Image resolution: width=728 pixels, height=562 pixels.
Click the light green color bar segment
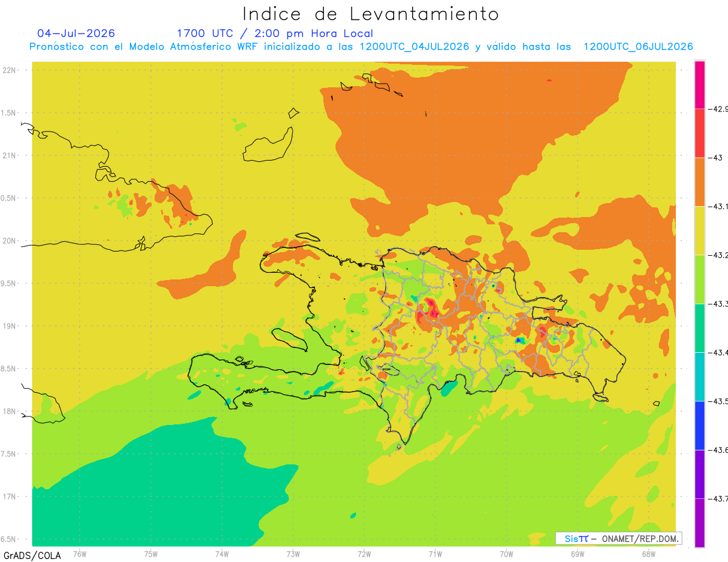699,279
